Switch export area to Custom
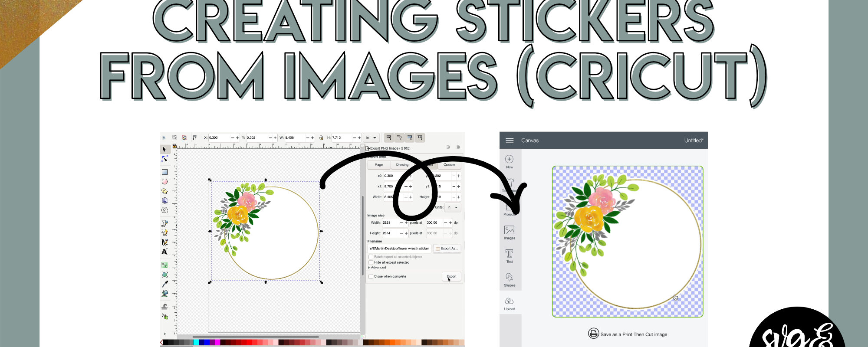868x347 pixels. [449, 165]
